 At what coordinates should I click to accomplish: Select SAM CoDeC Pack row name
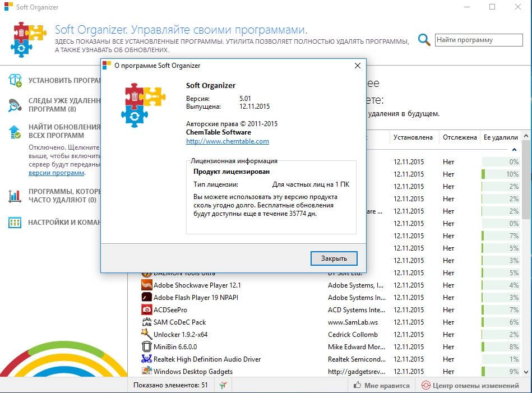tap(179, 322)
